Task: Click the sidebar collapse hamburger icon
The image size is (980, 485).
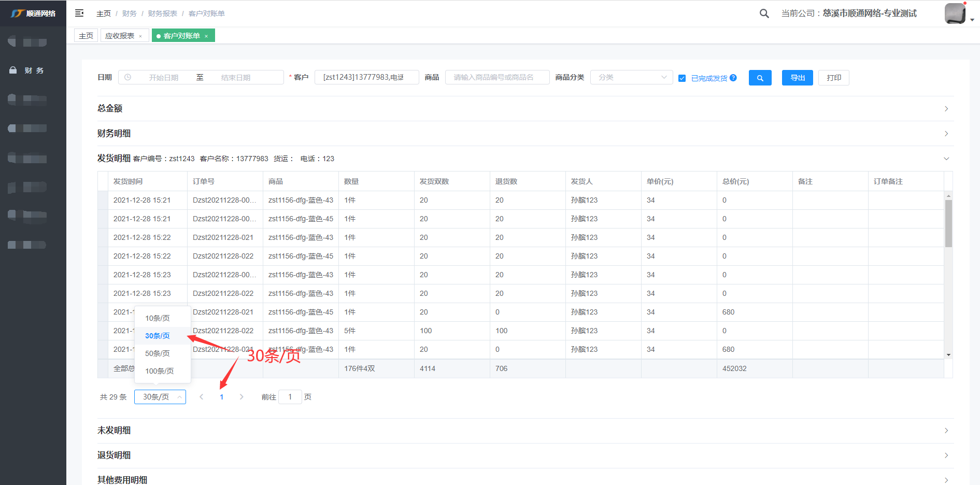Action: [79, 13]
